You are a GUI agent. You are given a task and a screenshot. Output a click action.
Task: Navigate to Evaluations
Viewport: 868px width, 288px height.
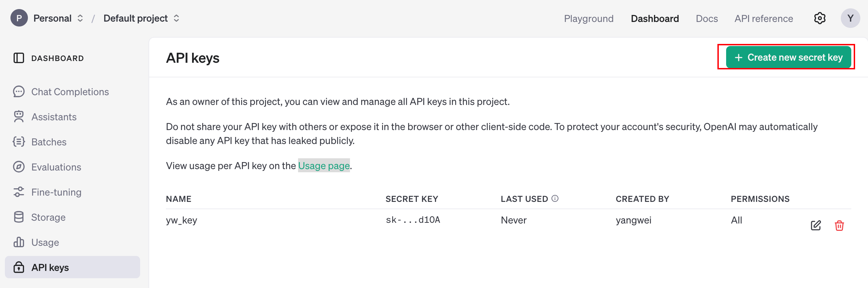pos(56,167)
